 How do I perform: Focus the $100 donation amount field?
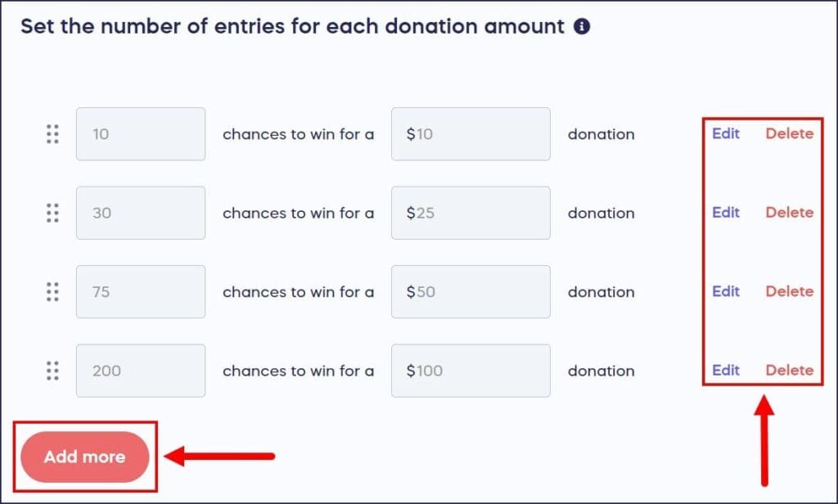(x=471, y=371)
